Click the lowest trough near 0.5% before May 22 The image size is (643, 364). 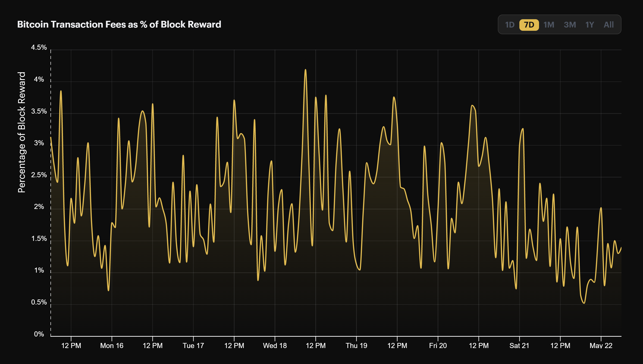point(584,303)
